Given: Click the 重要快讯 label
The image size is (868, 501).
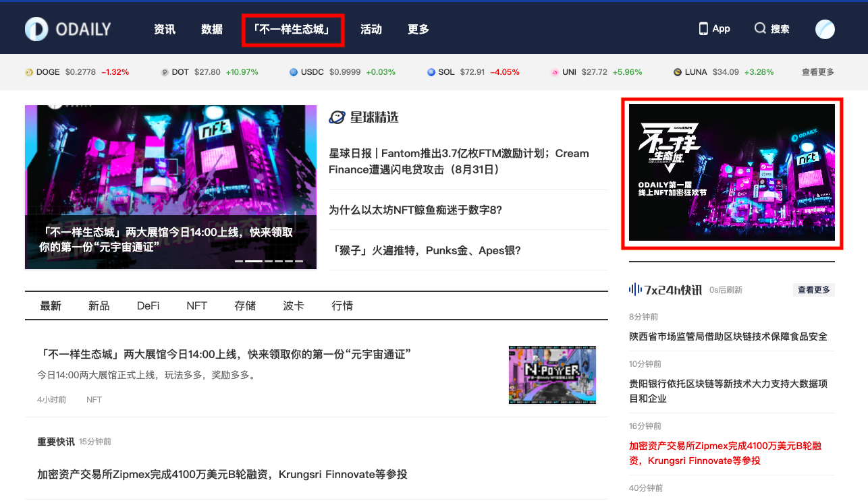Looking at the screenshot, I should (x=55, y=442).
